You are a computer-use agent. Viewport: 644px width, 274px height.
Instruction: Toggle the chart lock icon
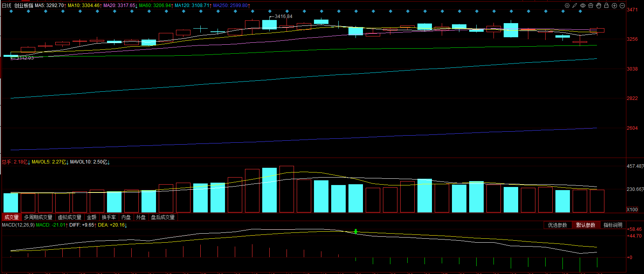click(606, 5)
